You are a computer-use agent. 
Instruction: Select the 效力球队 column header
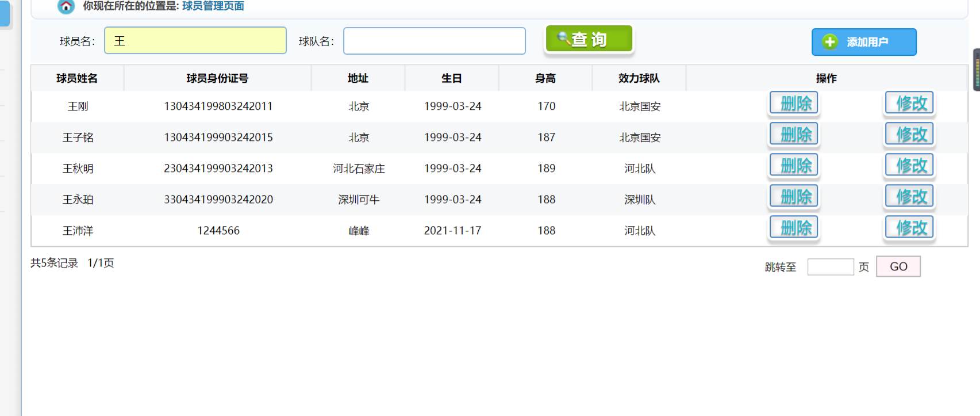pos(639,78)
